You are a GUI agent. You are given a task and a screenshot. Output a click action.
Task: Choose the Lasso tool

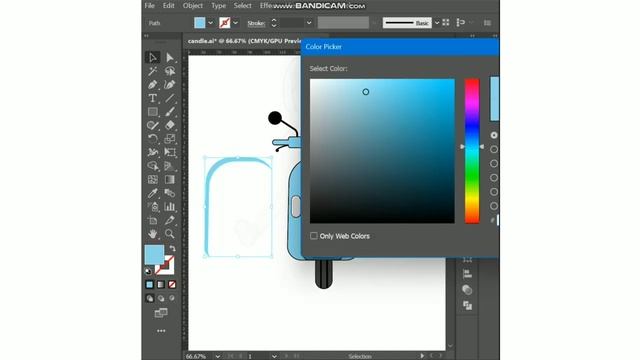pos(170,71)
